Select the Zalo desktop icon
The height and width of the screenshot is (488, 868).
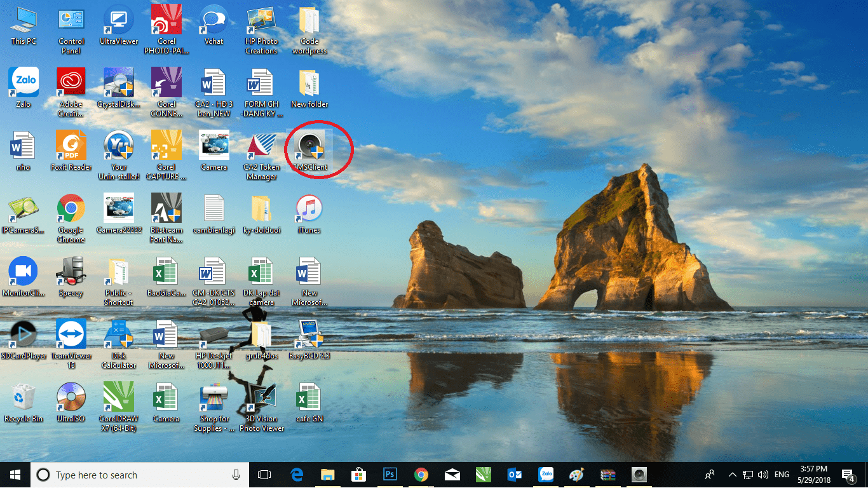[x=23, y=88]
